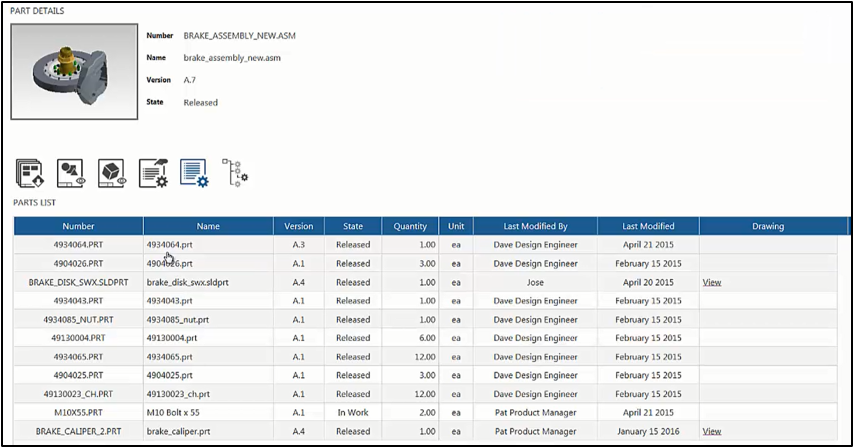Sort by the Version column header

298,226
